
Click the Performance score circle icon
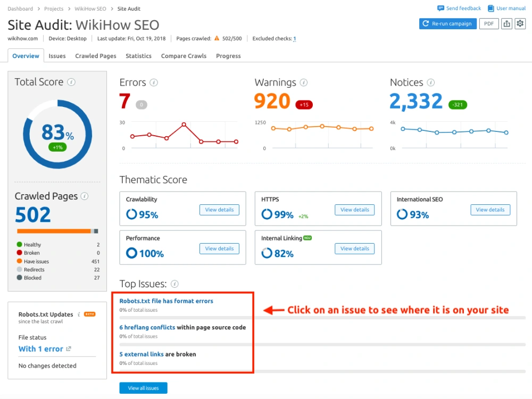pos(131,253)
